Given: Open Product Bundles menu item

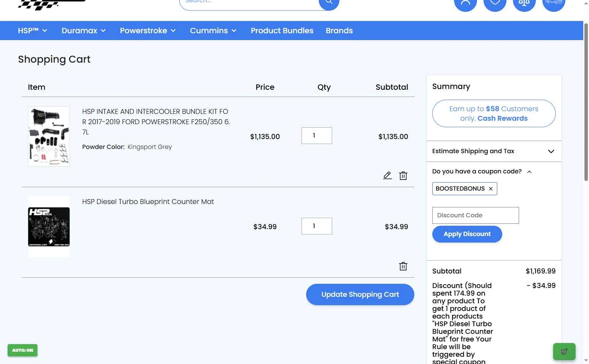Looking at the screenshot, I should (282, 31).
